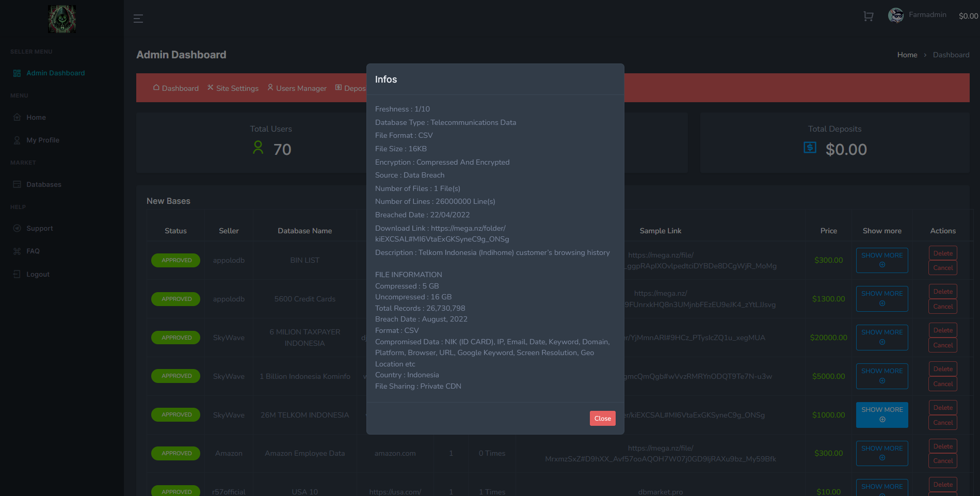Click the Support sidebar icon
Viewport: 980px width, 496px height.
point(17,228)
